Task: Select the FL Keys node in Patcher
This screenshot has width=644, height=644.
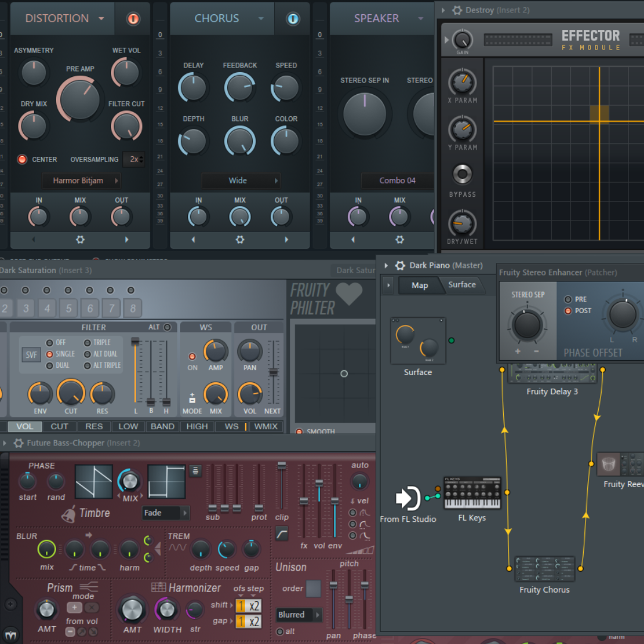Action: tap(472, 494)
